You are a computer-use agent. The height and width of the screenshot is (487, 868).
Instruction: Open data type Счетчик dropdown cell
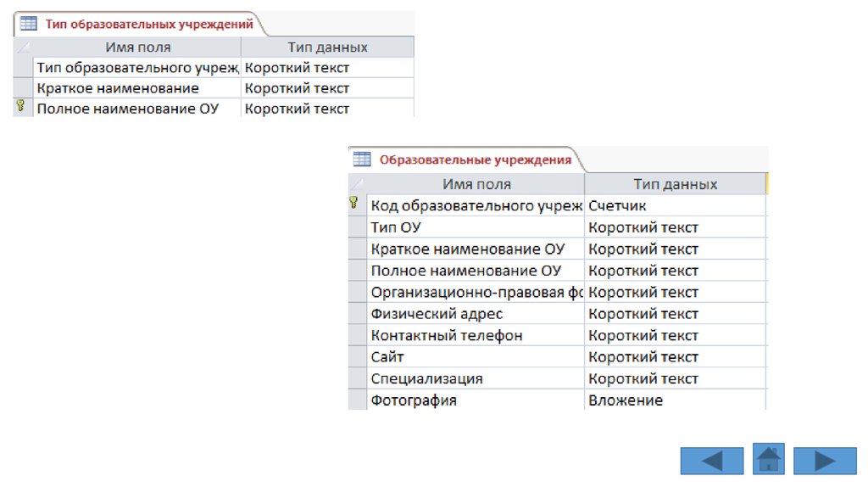(675, 205)
